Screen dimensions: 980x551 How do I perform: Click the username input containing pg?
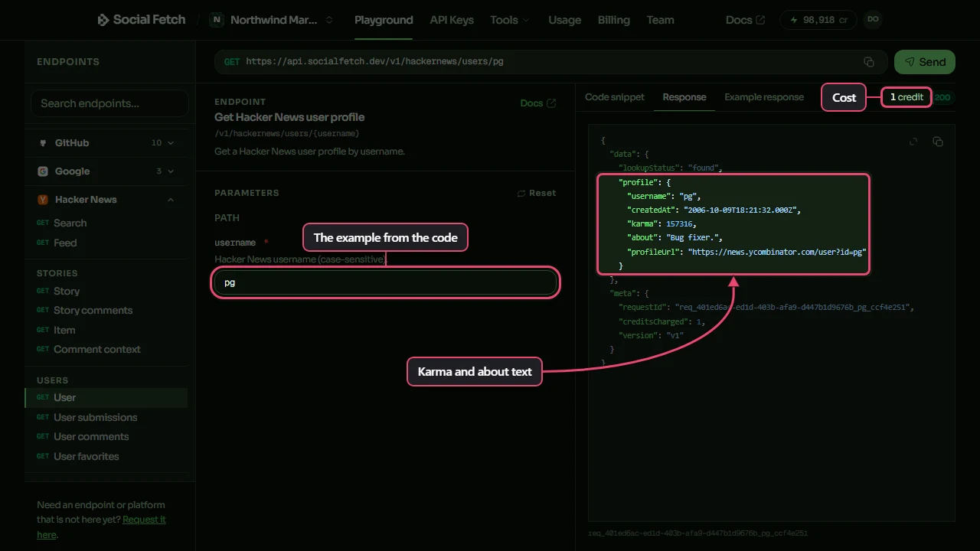(385, 282)
